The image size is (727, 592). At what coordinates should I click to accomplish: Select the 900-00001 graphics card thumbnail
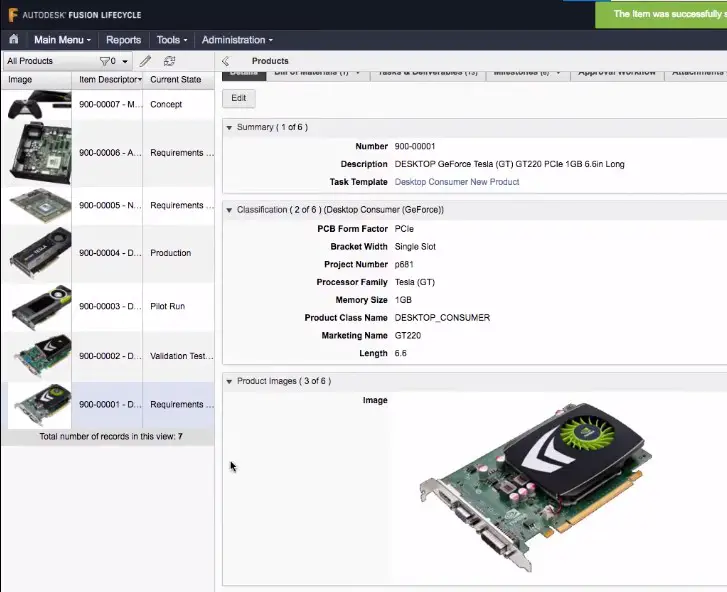tap(39, 405)
